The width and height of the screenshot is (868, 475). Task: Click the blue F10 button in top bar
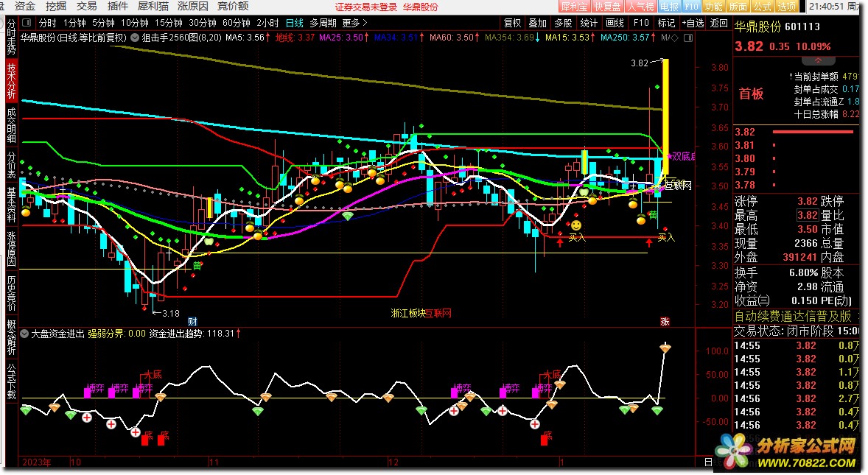[x=691, y=7]
